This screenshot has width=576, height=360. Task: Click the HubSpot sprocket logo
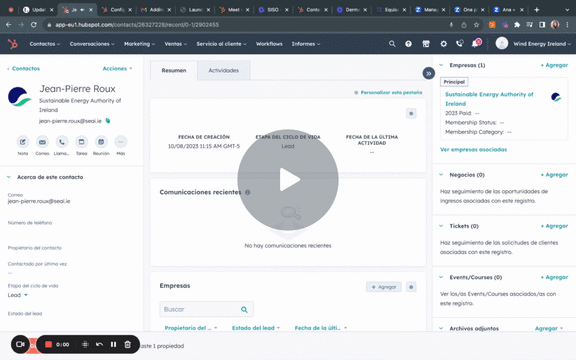pyautogui.click(x=13, y=44)
